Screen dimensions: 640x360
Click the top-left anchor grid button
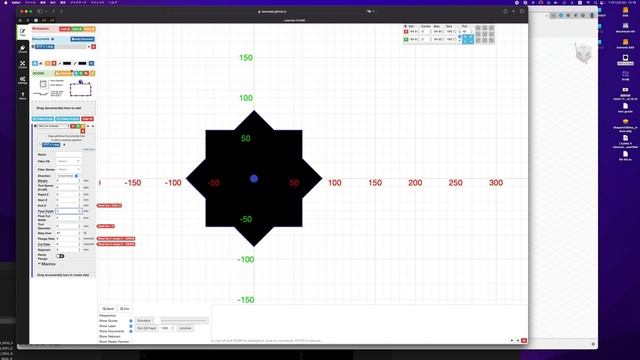pyautogui.click(x=478, y=28)
